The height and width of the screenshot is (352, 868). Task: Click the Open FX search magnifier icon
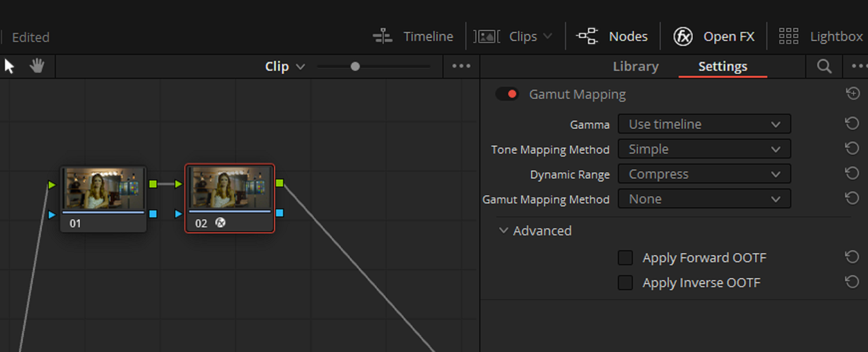(x=824, y=66)
